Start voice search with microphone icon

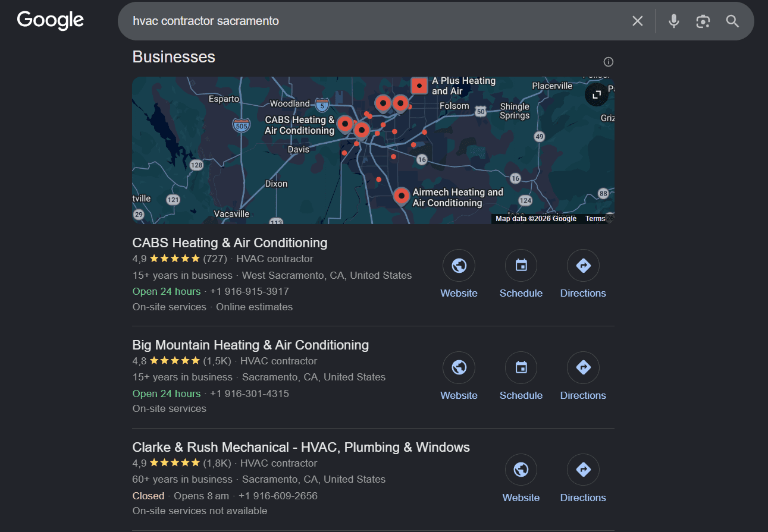point(674,21)
